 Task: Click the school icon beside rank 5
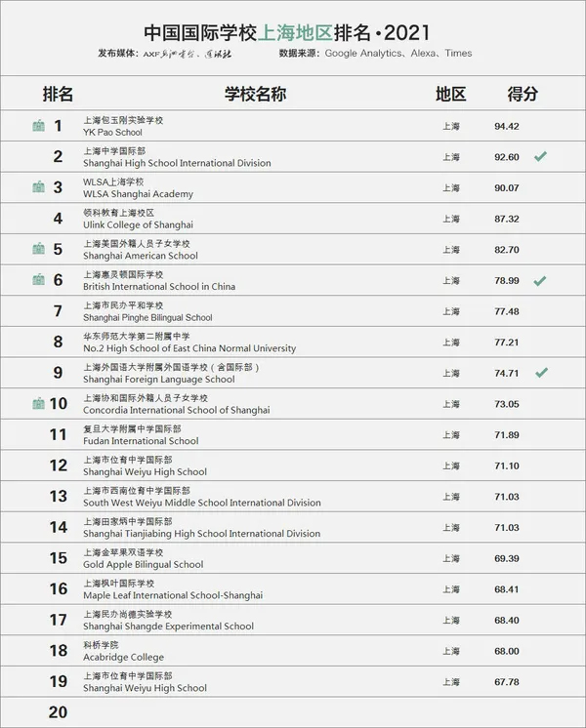tap(38, 249)
